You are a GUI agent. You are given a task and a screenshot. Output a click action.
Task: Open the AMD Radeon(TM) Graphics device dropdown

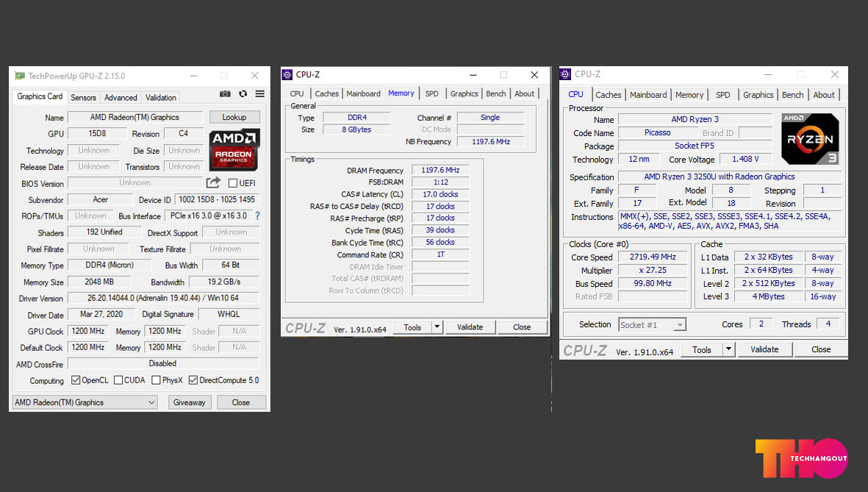click(x=85, y=402)
